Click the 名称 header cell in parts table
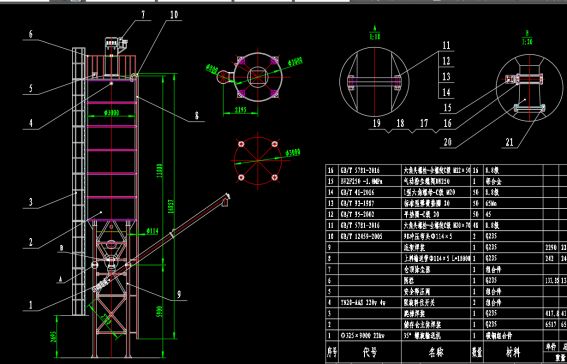The image size is (567, 364). pyautogui.click(x=437, y=352)
